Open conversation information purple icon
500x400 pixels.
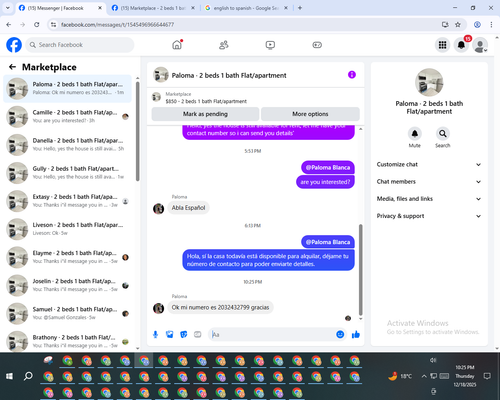[352, 75]
